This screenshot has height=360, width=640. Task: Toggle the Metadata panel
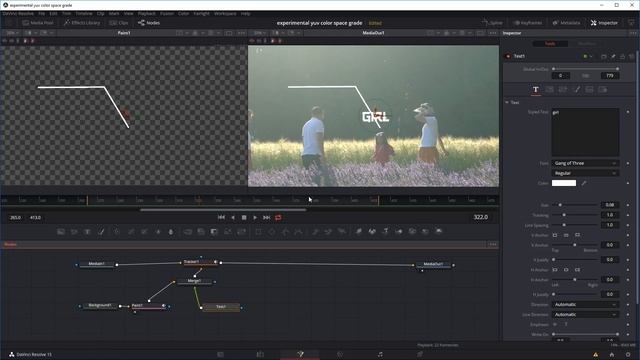567,23
